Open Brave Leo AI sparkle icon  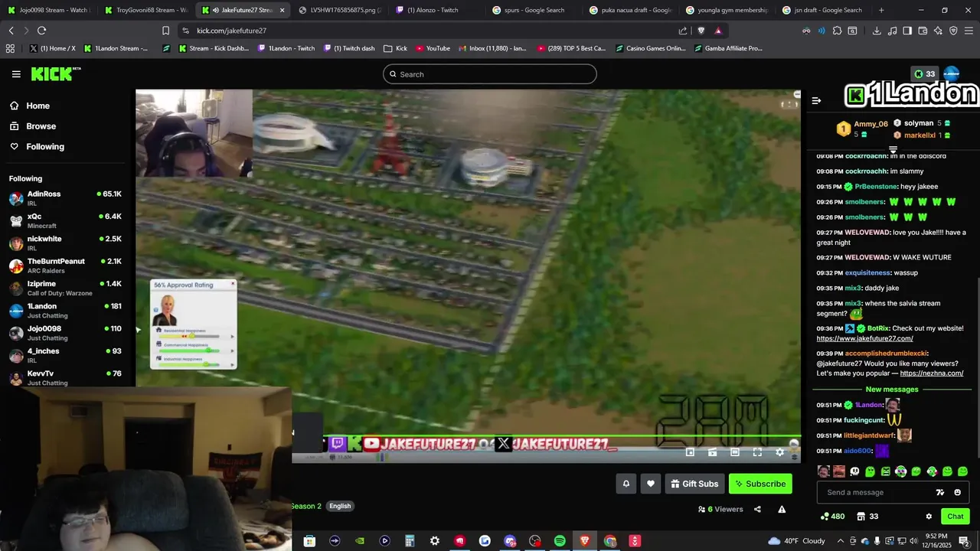pos(938,31)
